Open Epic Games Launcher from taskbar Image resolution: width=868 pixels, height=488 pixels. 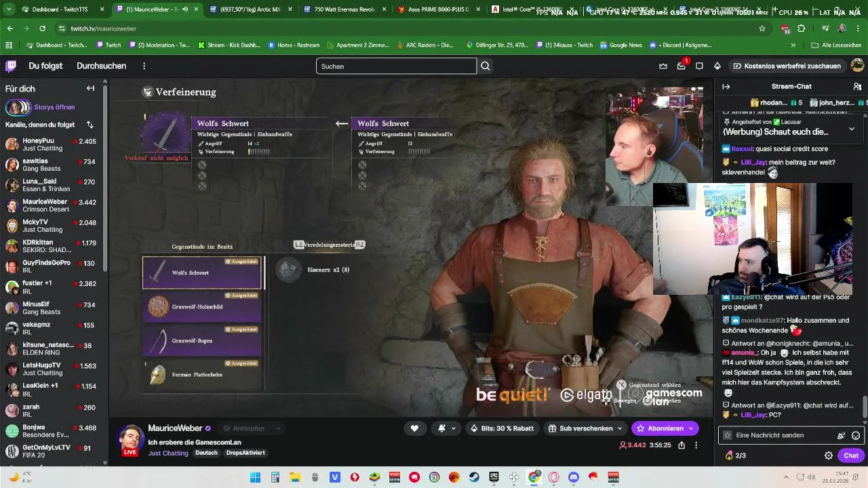(x=494, y=477)
